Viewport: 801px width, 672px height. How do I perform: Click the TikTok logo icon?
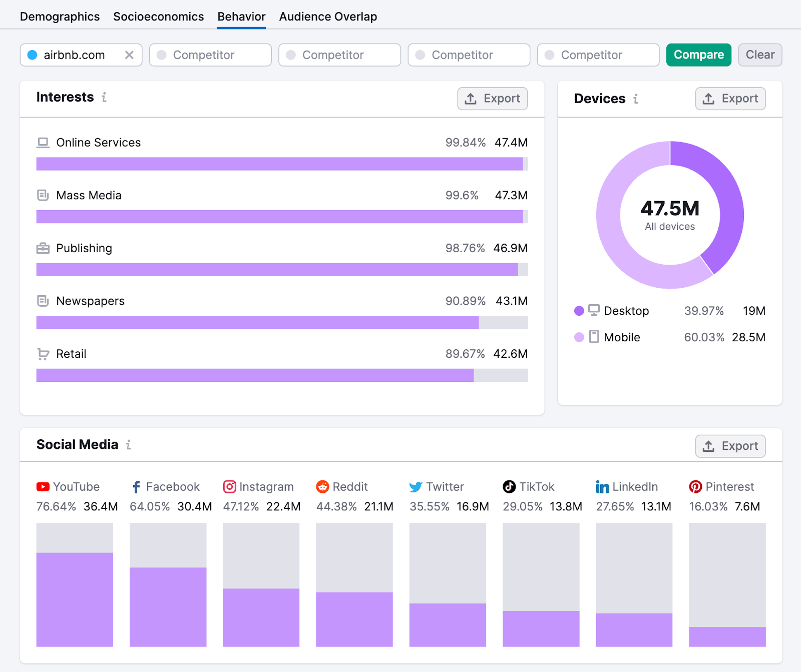pos(509,486)
